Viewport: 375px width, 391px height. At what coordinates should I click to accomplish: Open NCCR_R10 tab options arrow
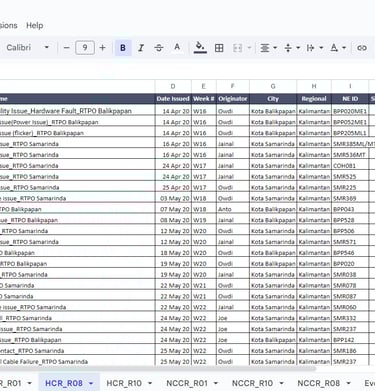point(281,384)
